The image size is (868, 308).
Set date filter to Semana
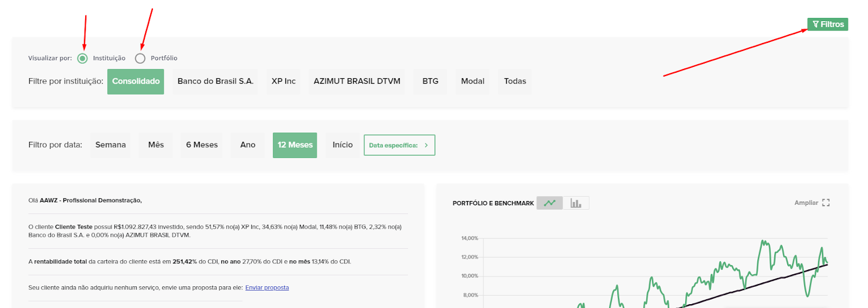coord(111,145)
